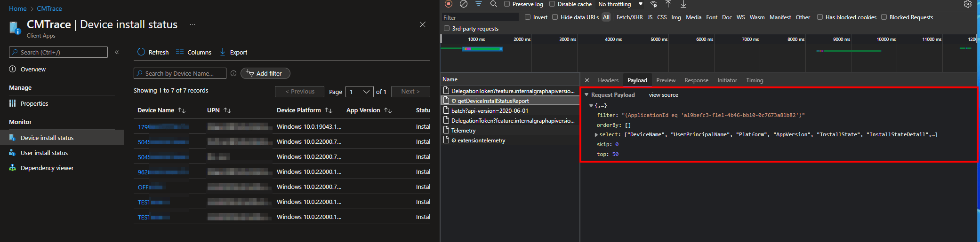
Task: Click the Search (Ctrl+/) menu field
Action: coord(58,52)
